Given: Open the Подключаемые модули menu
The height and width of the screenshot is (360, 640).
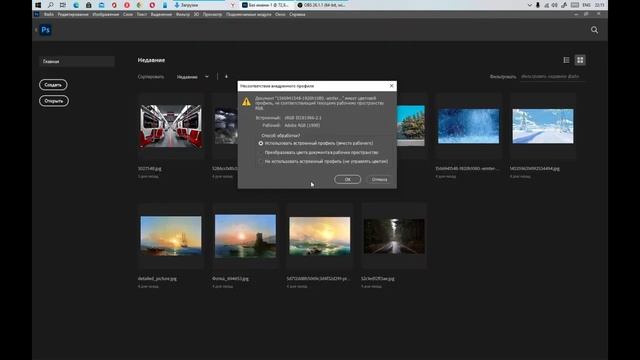Looking at the screenshot, I should click(249, 14).
